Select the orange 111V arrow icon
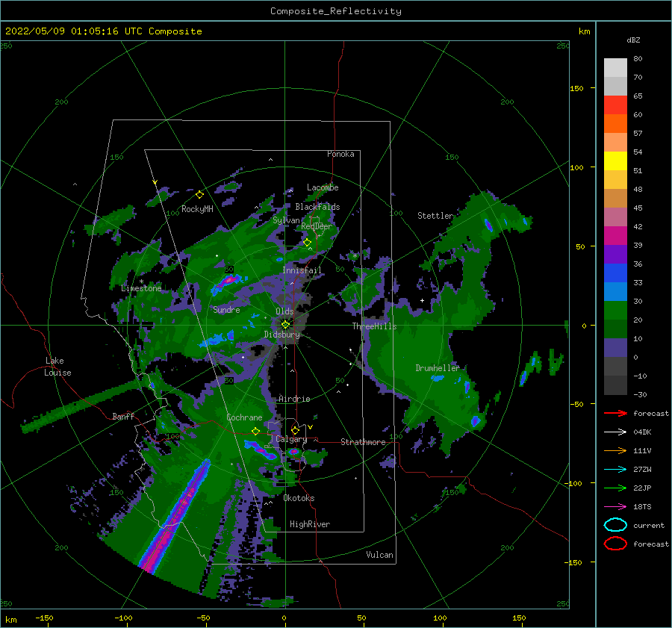The width and height of the screenshot is (672, 628). point(615,450)
